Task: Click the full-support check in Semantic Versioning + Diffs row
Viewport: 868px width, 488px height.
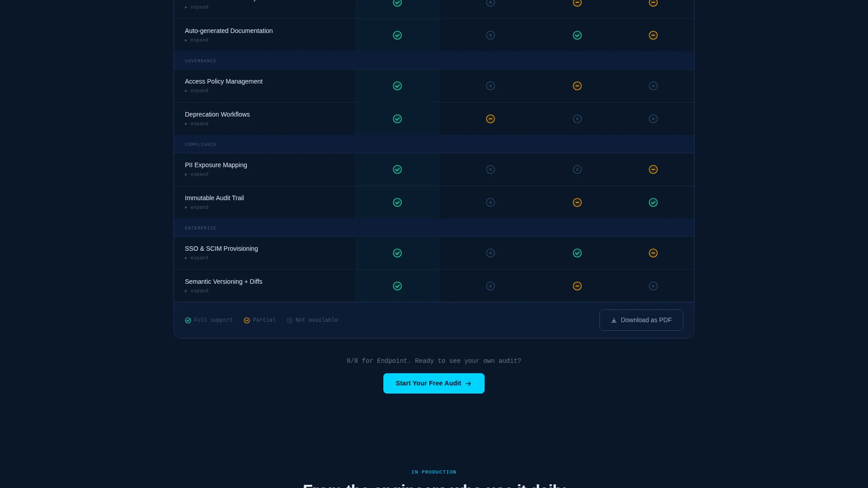Action: coord(397,286)
